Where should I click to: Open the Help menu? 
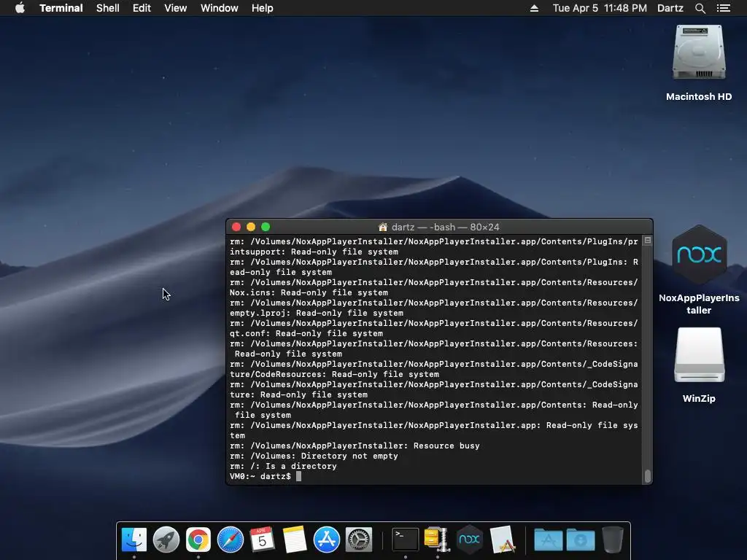[x=262, y=8]
